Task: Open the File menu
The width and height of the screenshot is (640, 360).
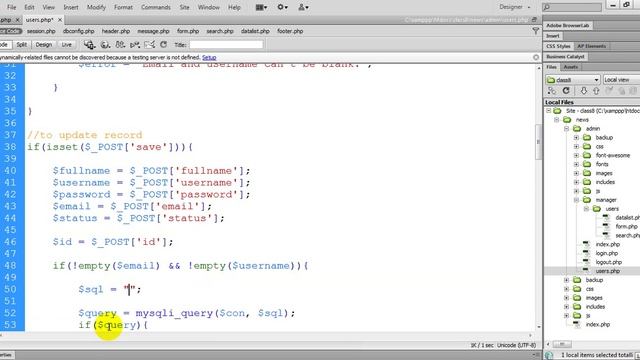Action: point(12,7)
